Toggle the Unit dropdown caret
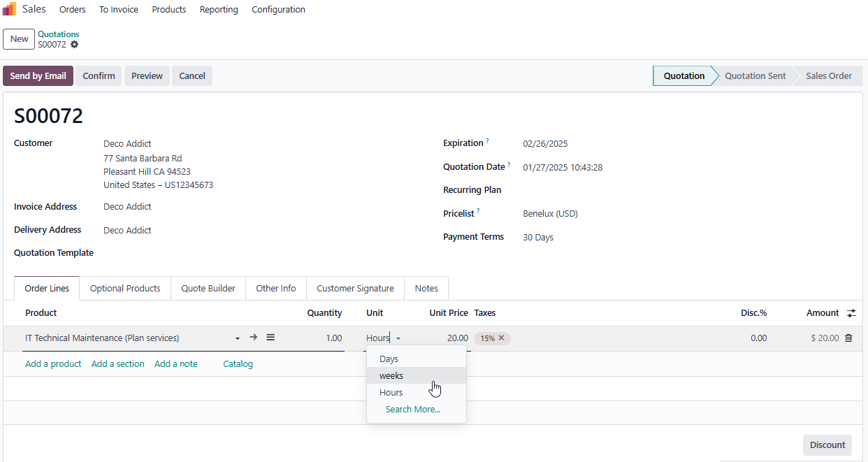The width and height of the screenshot is (868, 462). coord(398,338)
